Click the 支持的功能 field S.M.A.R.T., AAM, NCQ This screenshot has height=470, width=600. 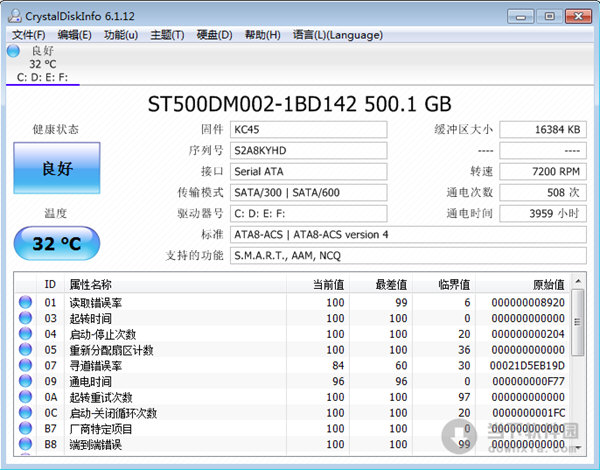(408, 256)
